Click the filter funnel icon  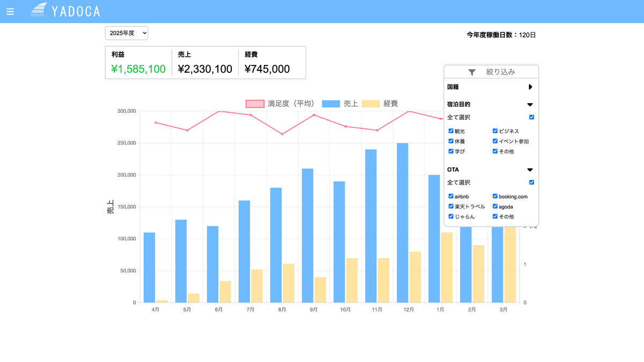click(x=472, y=72)
